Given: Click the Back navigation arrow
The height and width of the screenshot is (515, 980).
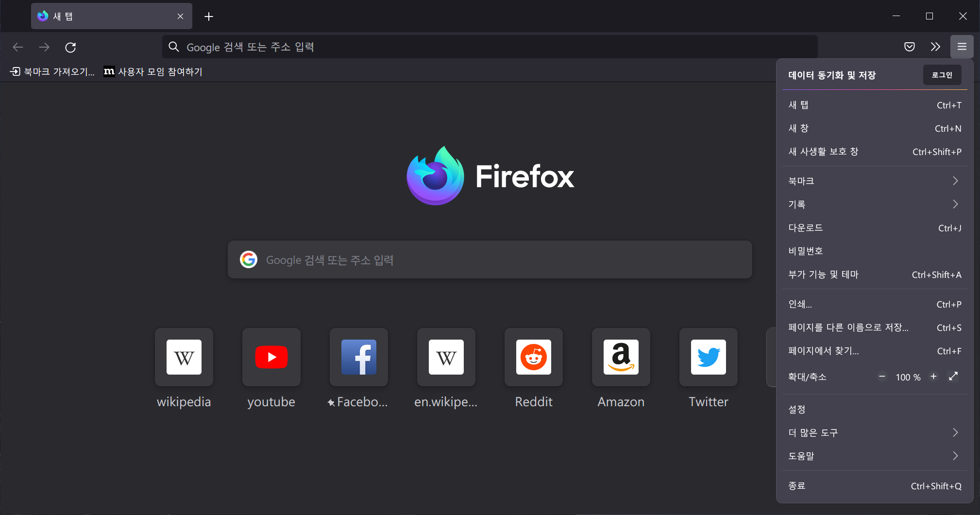Looking at the screenshot, I should coord(18,47).
